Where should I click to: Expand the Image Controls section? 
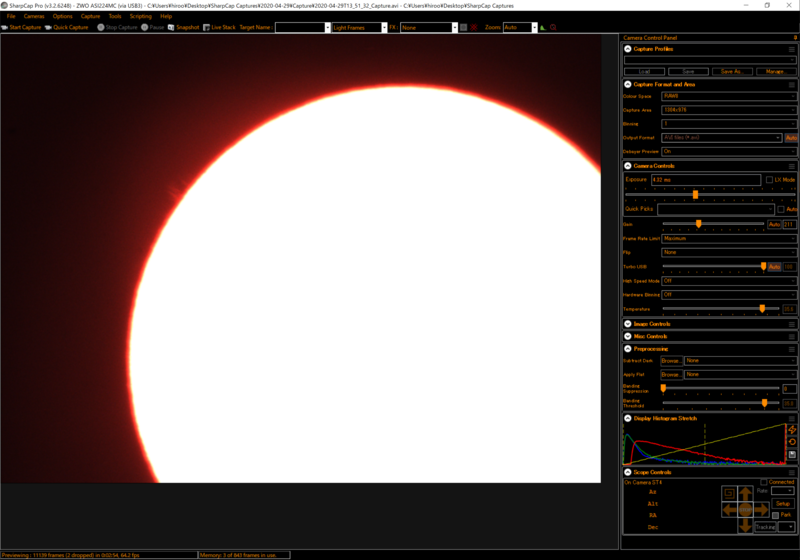coord(628,324)
